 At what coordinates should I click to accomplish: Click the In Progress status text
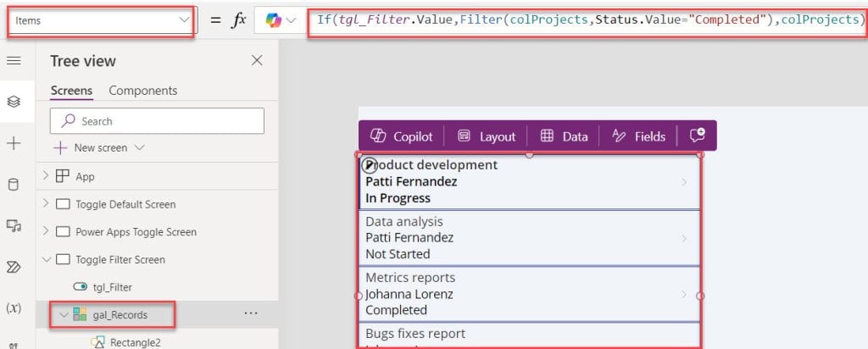click(398, 198)
